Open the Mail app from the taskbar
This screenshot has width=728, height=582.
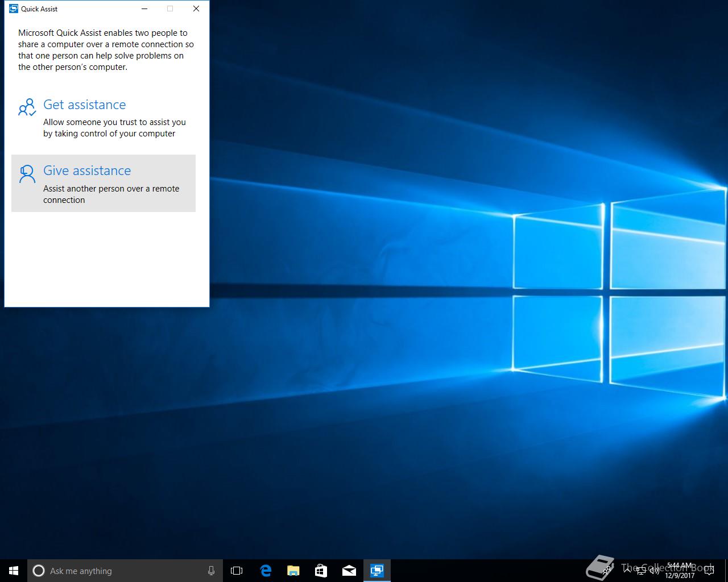click(x=349, y=571)
